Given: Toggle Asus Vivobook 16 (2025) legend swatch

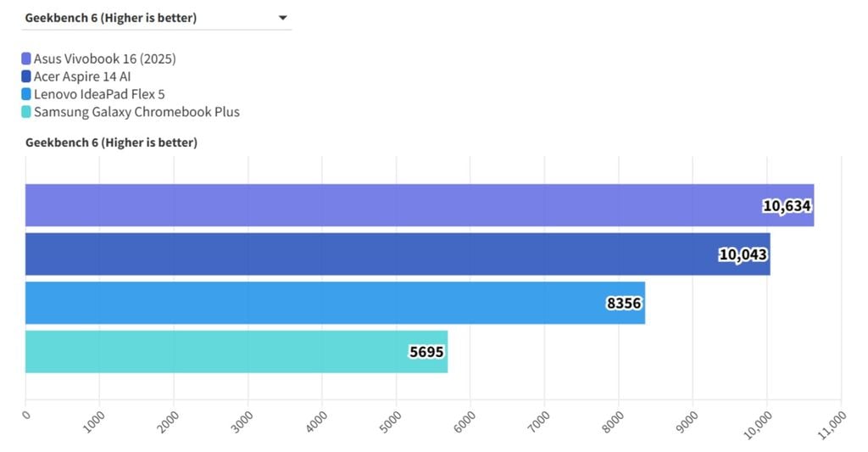Looking at the screenshot, I should pos(26,59).
